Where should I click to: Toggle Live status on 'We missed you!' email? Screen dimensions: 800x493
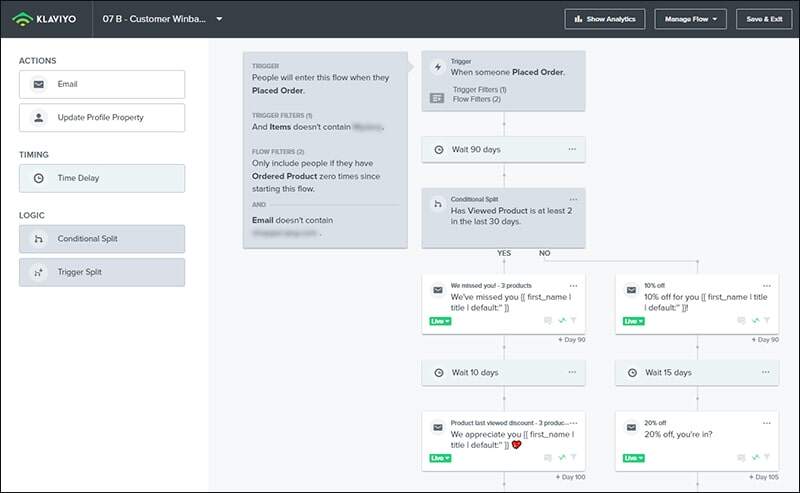(439, 321)
